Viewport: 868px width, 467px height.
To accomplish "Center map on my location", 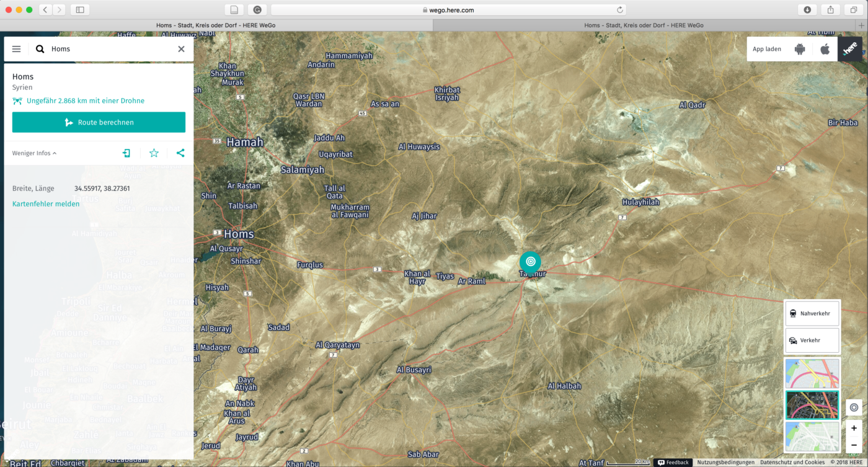I will coord(854,407).
